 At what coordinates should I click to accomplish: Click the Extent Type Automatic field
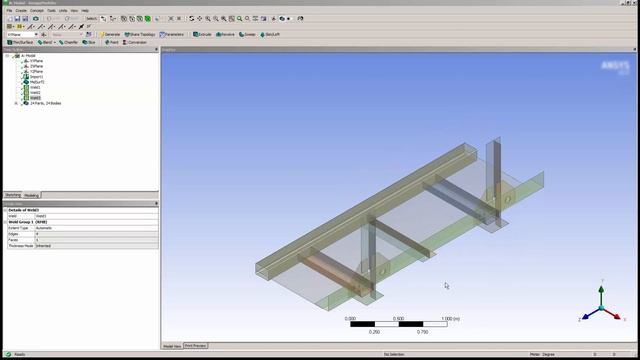(96, 228)
